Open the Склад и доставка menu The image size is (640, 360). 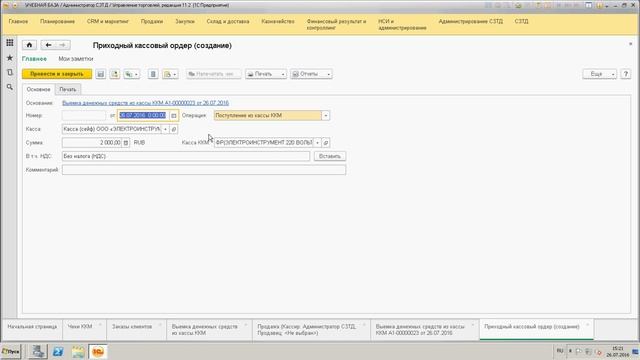228,21
